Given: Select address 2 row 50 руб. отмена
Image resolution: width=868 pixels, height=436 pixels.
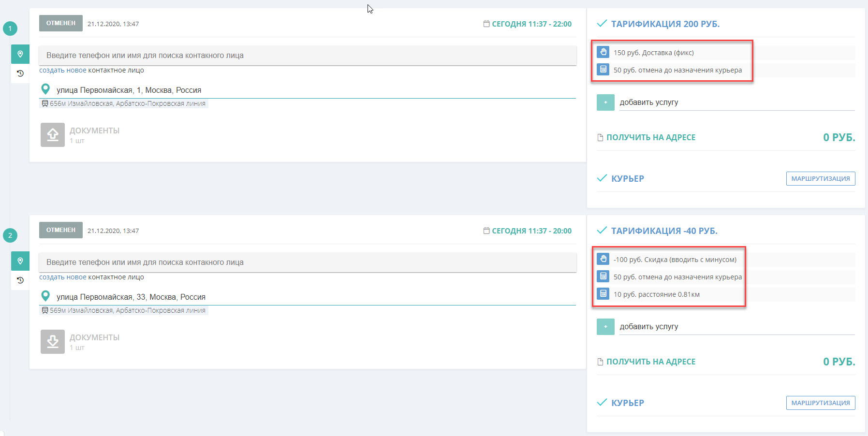Looking at the screenshot, I should 726,277.
